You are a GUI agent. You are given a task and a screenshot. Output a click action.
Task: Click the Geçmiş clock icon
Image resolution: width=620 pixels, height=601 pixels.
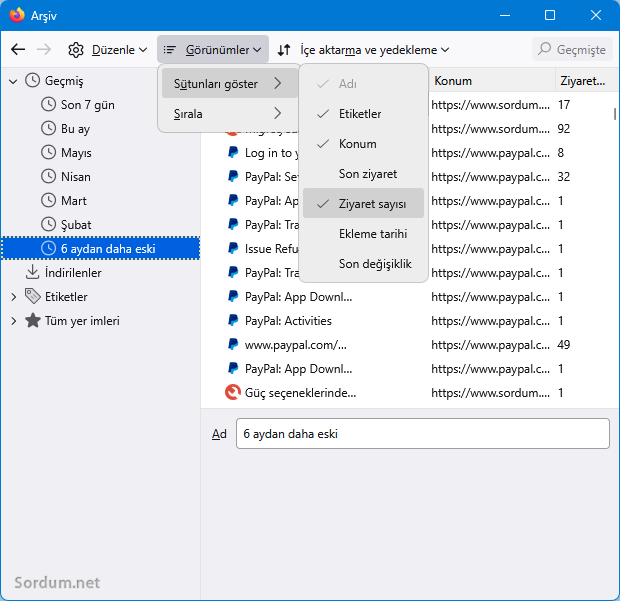pos(32,80)
